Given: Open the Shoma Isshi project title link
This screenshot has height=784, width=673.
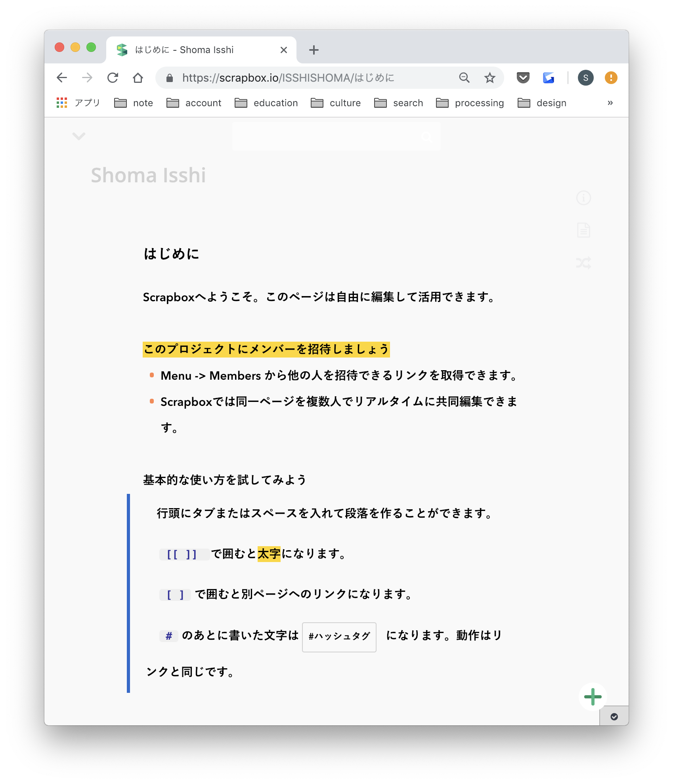Looking at the screenshot, I should pos(148,175).
